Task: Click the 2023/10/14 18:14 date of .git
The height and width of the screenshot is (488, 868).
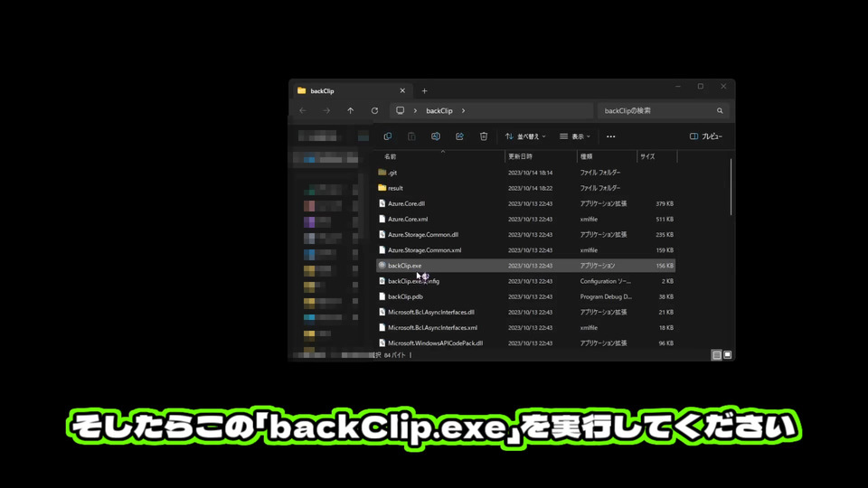Action: coord(531,173)
